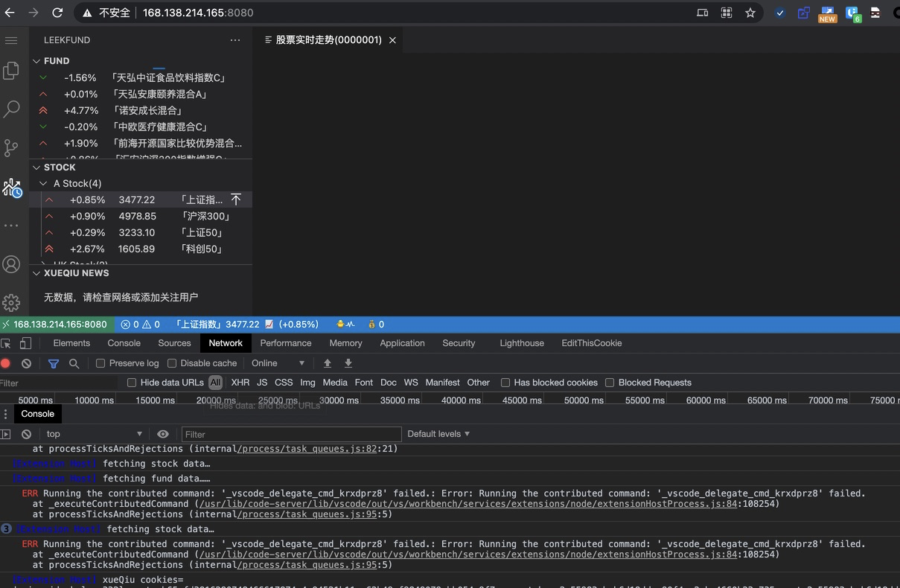Click the browser address bar URL
This screenshot has width=900, height=588.
click(x=198, y=13)
